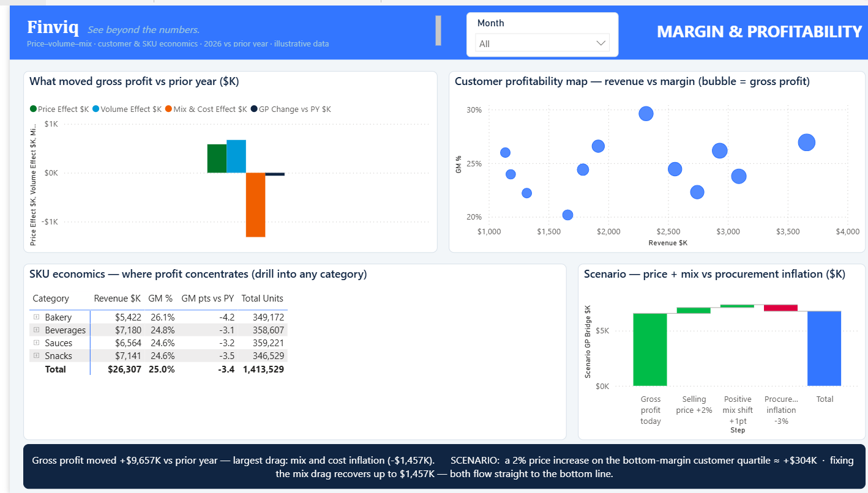
Task: Click the small green Selling price +2% bar
Action: pyautogui.click(x=694, y=310)
